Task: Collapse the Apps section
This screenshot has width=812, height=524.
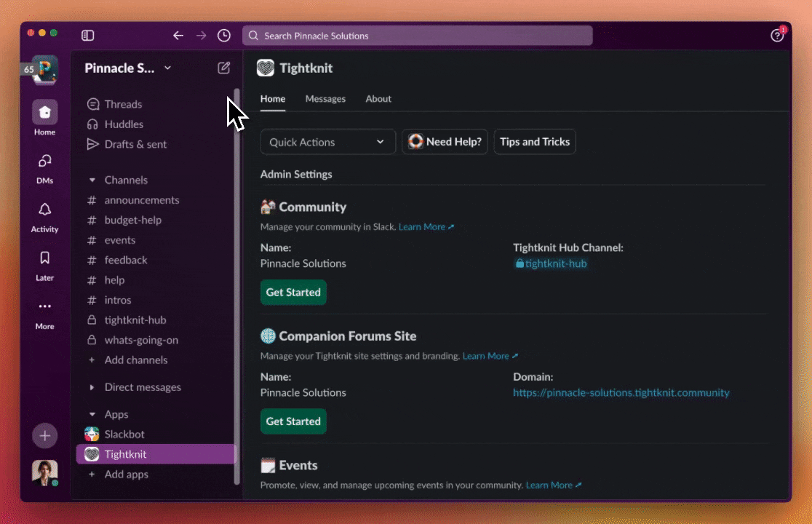Action: click(92, 414)
